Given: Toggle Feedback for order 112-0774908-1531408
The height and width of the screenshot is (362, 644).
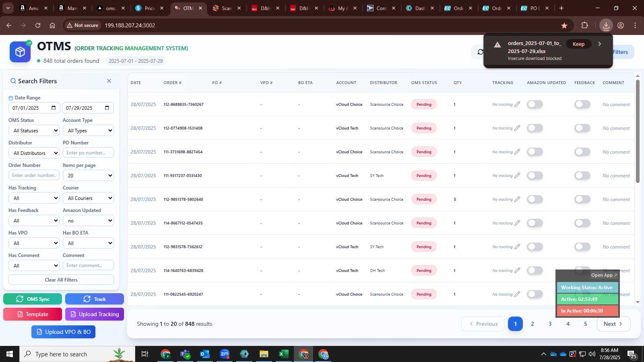Looking at the screenshot, I should [x=582, y=128].
